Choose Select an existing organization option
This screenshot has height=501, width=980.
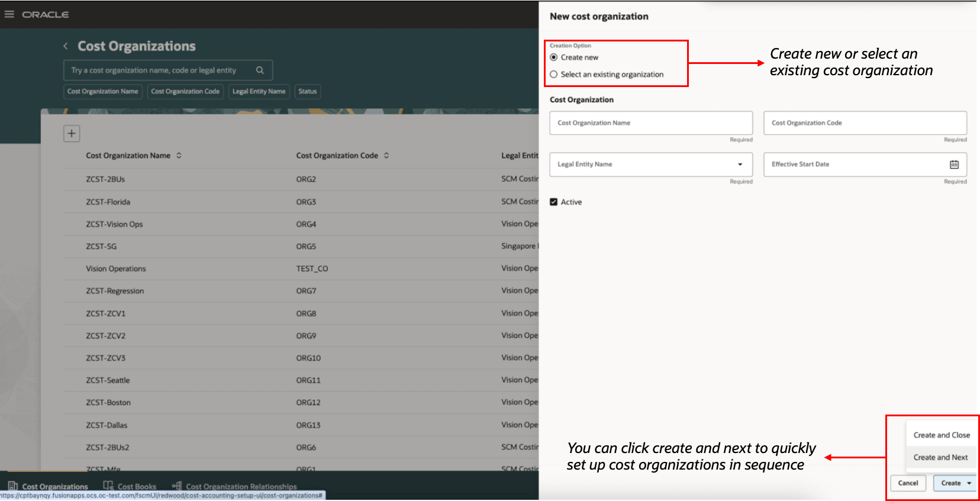pyautogui.click(x=554, y=75)
